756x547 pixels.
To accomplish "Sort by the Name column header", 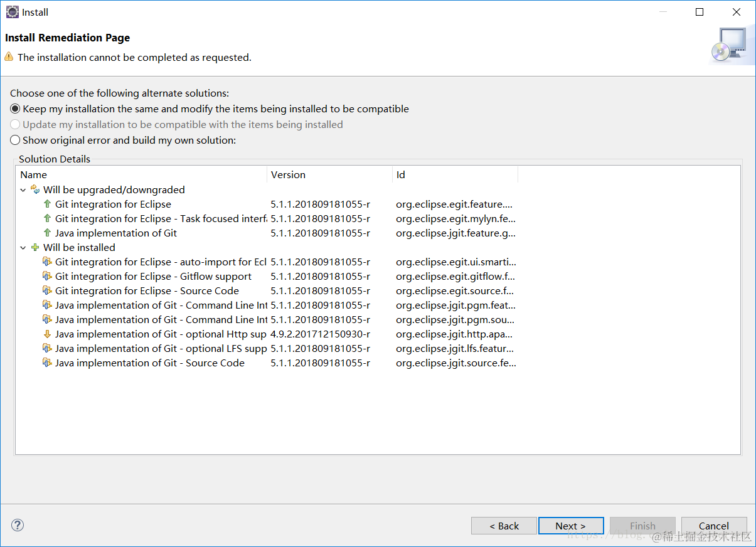I will (x=141, y=174).
